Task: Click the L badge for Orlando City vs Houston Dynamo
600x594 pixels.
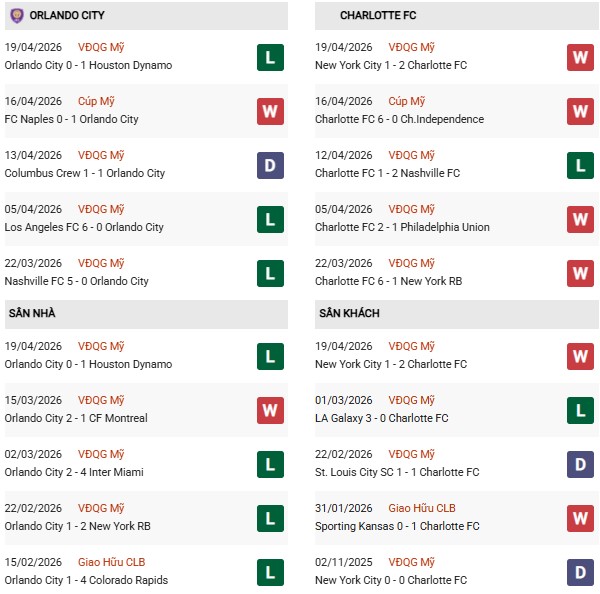Action: pos(270,57)
